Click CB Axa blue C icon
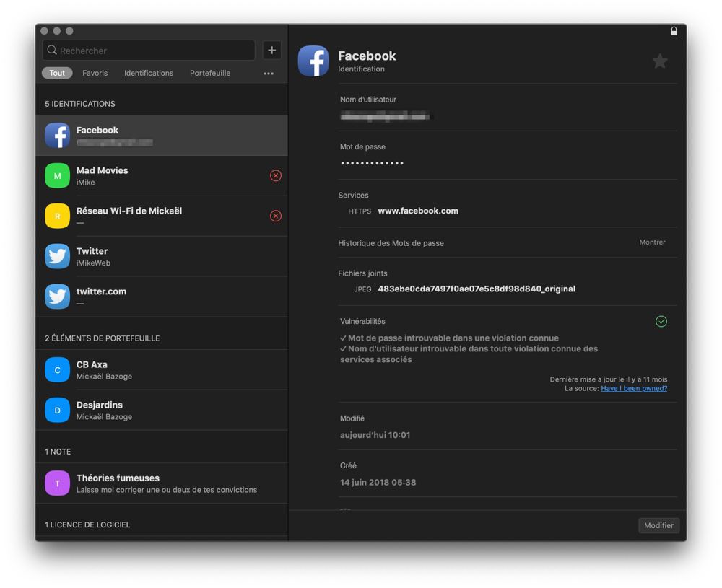The height and width of the screenshot is (588, 722). tap(58, 369)
